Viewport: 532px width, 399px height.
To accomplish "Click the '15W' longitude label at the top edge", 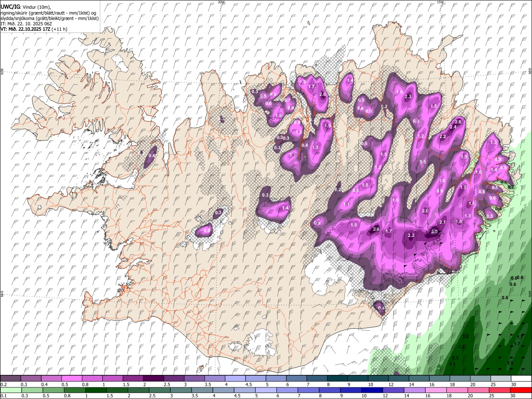I will 441,2.
